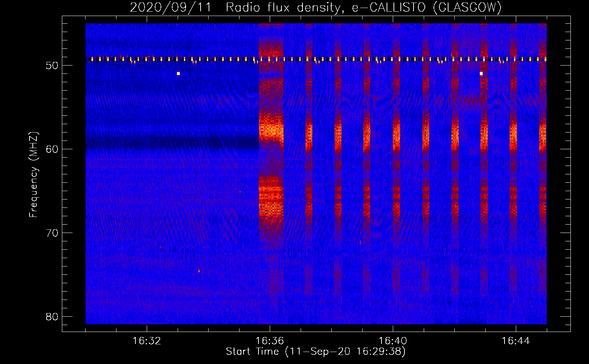
Task: Click the 'Start Time (11-Sep-20 16:29:38)' label
Action: pyautogui.click(x=316, y=352)
